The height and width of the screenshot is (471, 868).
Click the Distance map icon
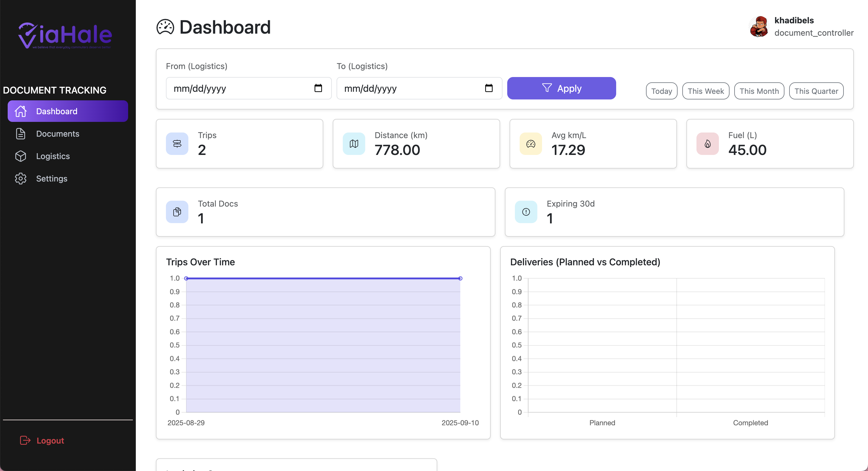[x=354, y=144]
